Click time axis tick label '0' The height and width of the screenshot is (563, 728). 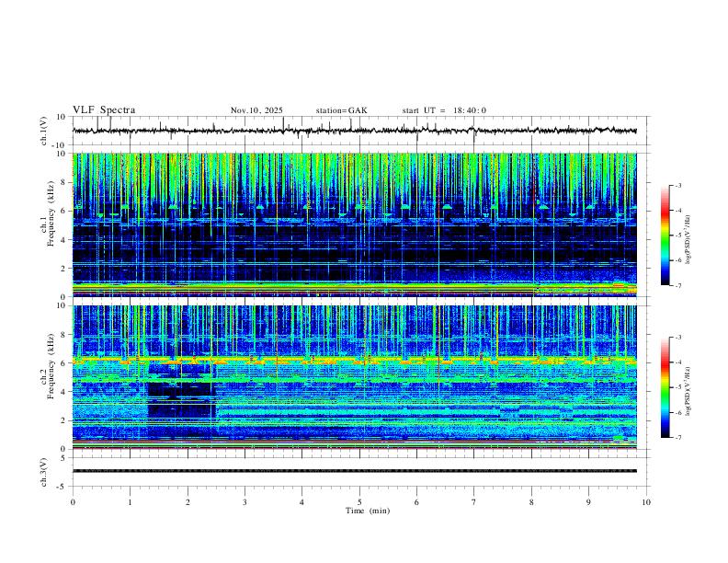click(73, 502)
